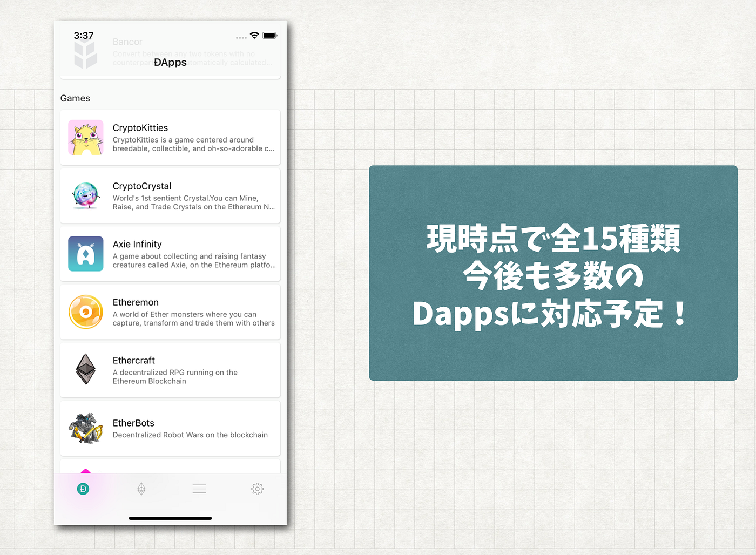Viewport: 756px width, 555px height.
Task: Tap 'CryptoKitties is a game' description
Action: (x=193, y=144)
